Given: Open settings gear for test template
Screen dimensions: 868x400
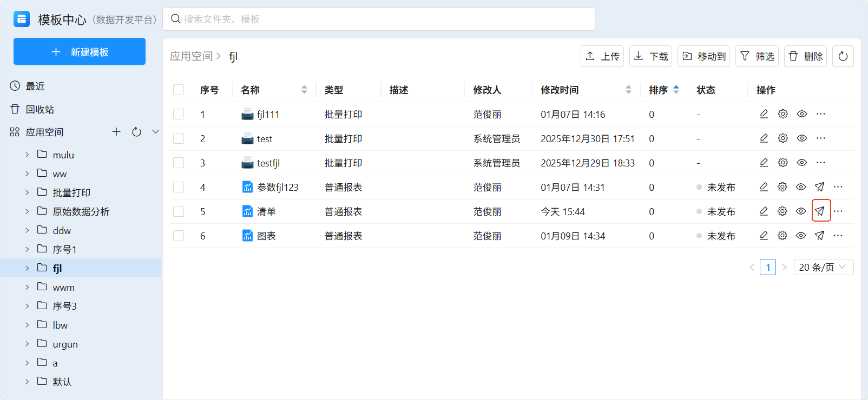Looking at the screenshot, I should tap(782, 138).
